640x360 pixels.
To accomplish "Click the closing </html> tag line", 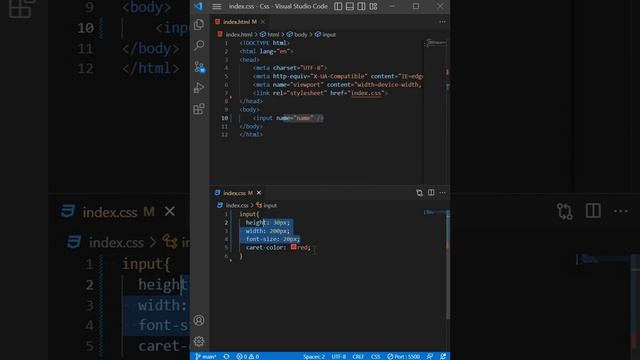I will tap(251, 134).
